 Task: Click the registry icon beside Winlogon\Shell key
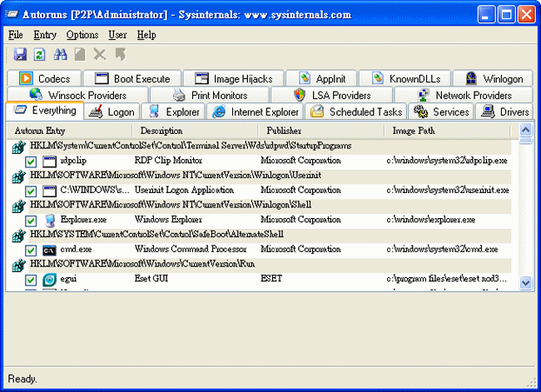17,206
